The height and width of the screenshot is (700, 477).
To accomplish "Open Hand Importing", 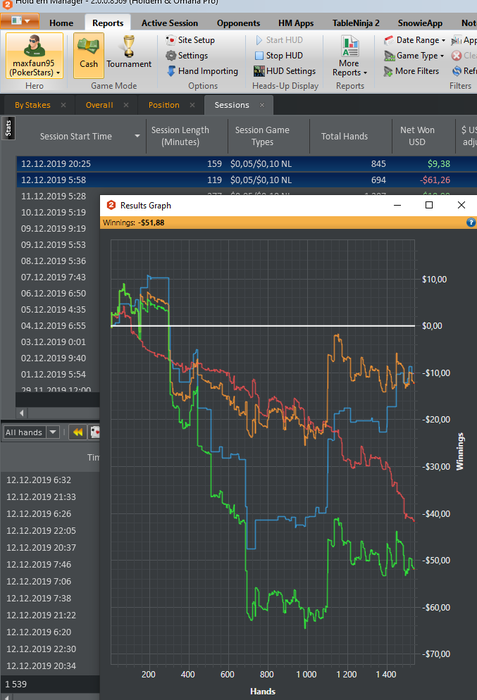I will tap(203, 71).
